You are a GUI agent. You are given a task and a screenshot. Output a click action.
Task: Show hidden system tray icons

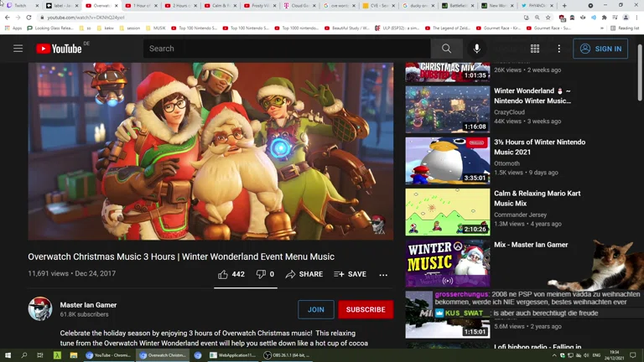click(554, 355)
